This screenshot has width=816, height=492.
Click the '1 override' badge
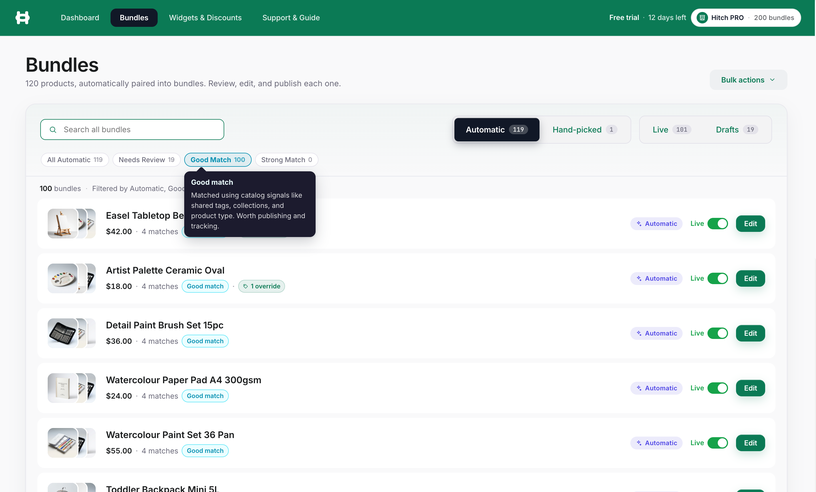[x=261, y=286]
